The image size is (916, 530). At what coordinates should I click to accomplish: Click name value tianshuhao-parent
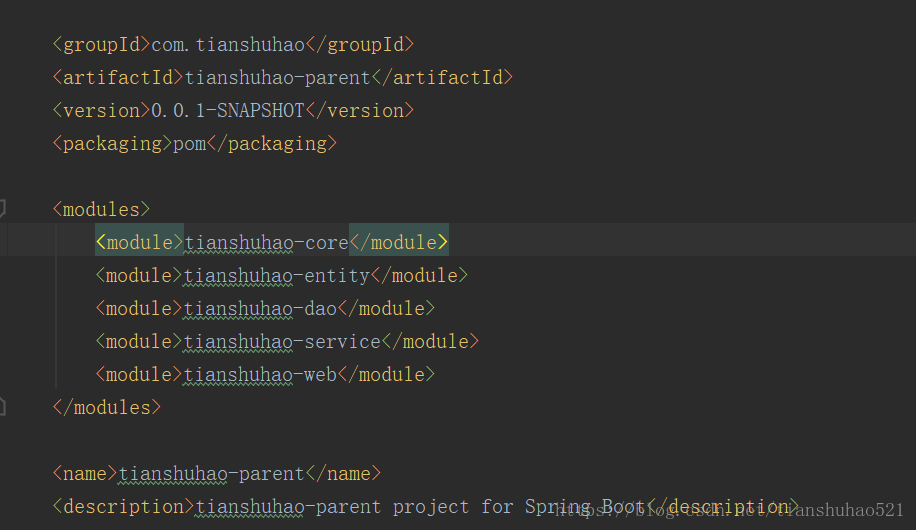[x=211, y=473]
